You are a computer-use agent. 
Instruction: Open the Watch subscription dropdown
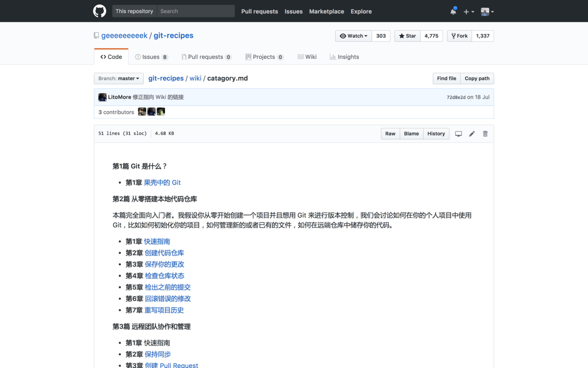pos(354,36)
